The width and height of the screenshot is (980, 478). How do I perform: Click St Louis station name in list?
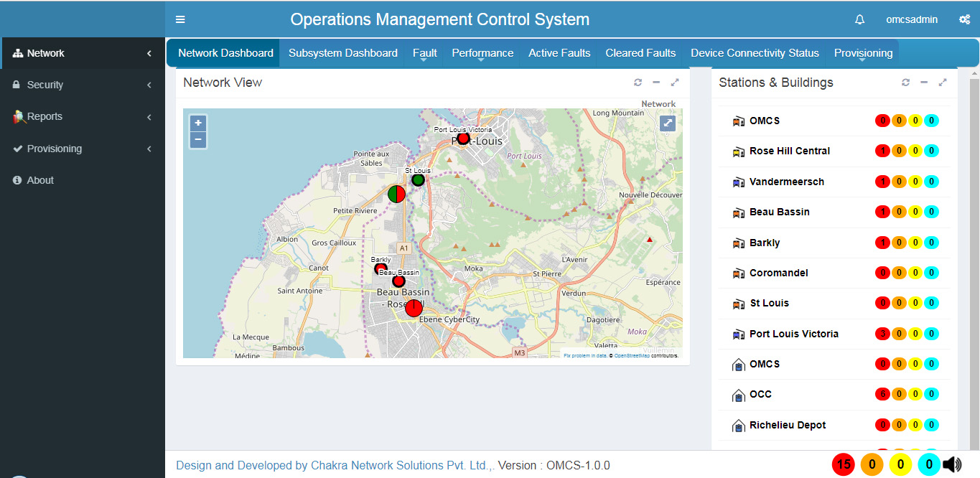[770, 303]
